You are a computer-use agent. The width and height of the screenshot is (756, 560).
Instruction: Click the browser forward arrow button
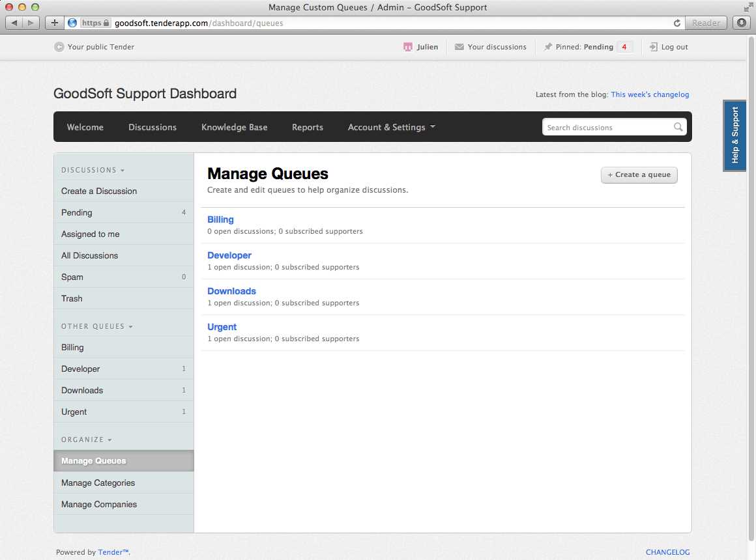[31, 23]
